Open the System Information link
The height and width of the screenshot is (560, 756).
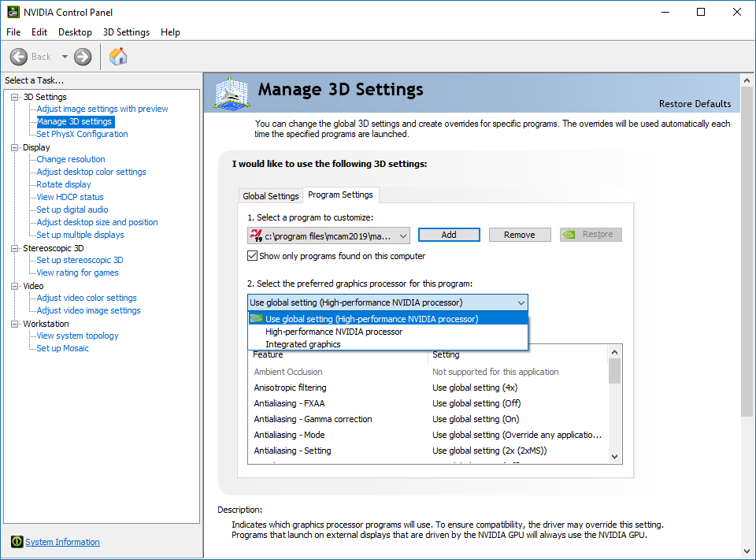[x=63, y=542]
